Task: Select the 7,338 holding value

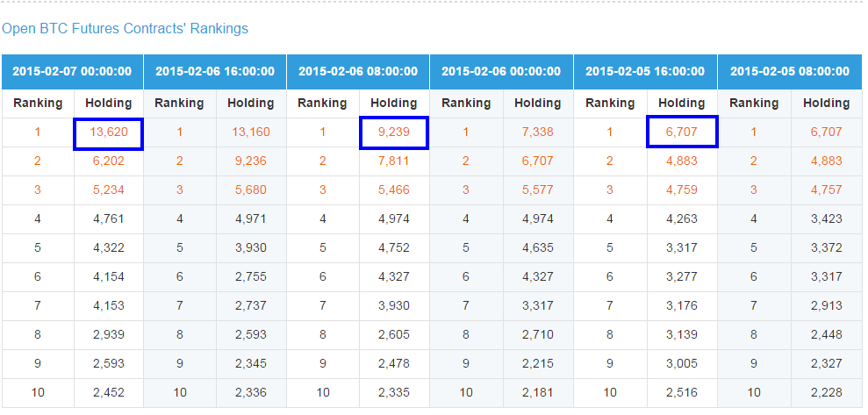Action: point(538,132)
